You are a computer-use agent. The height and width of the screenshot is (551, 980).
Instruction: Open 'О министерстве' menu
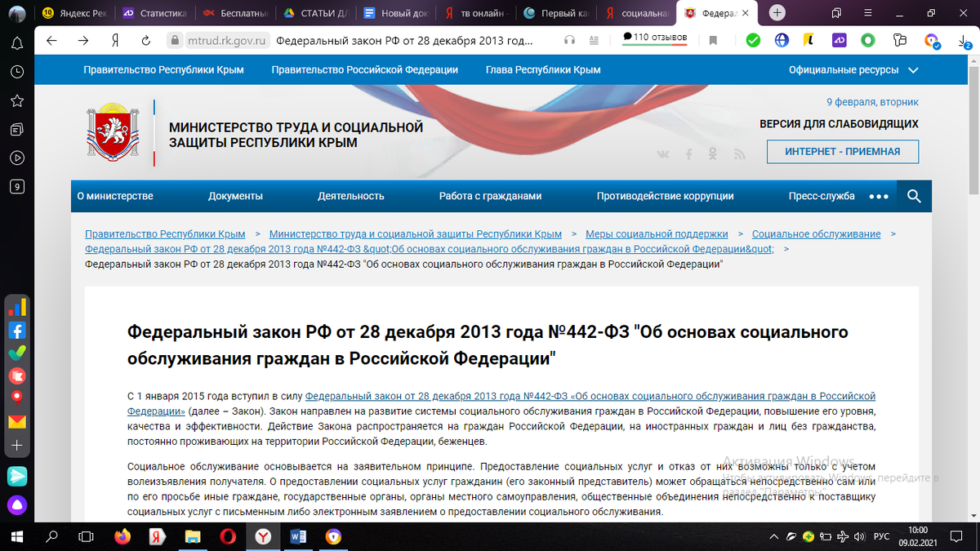(x=115, y=196)
